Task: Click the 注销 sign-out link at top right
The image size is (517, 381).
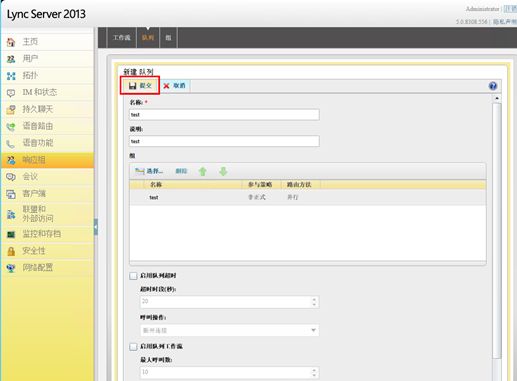Action: point(510,9)
